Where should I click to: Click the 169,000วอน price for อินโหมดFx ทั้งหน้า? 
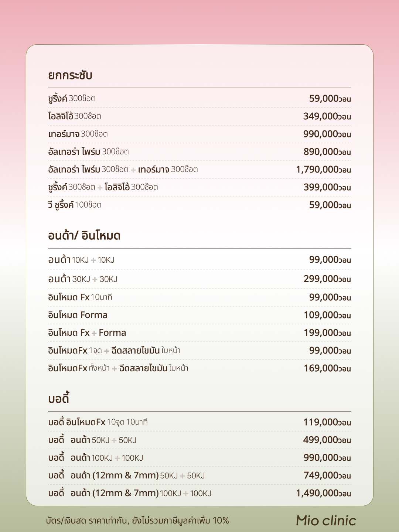coord(327,368)
